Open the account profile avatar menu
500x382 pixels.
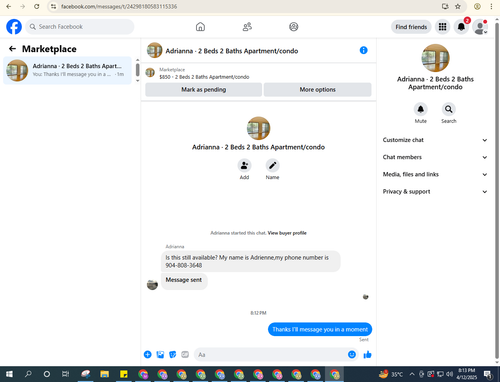click(x=480, y=27)
